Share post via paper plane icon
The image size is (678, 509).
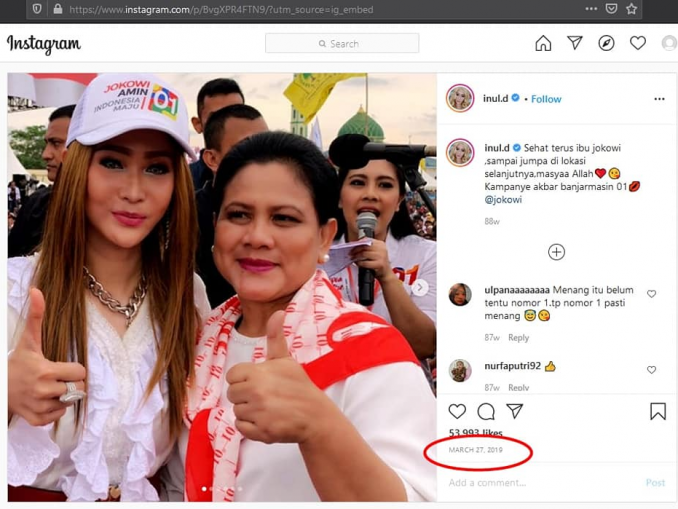pyautogui.click(x=515, y=411)
